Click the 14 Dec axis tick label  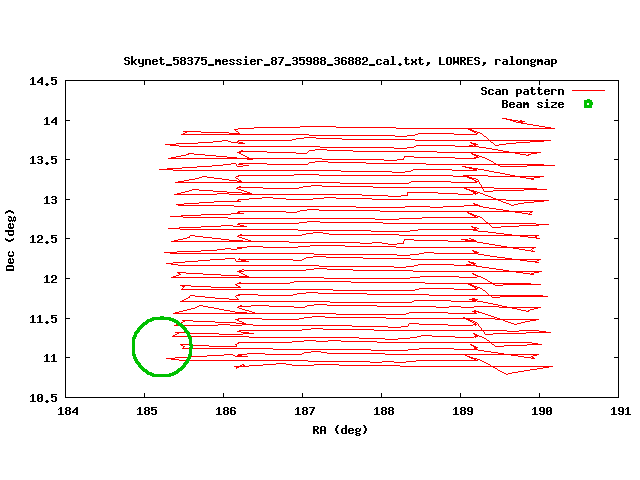point(51,121)
